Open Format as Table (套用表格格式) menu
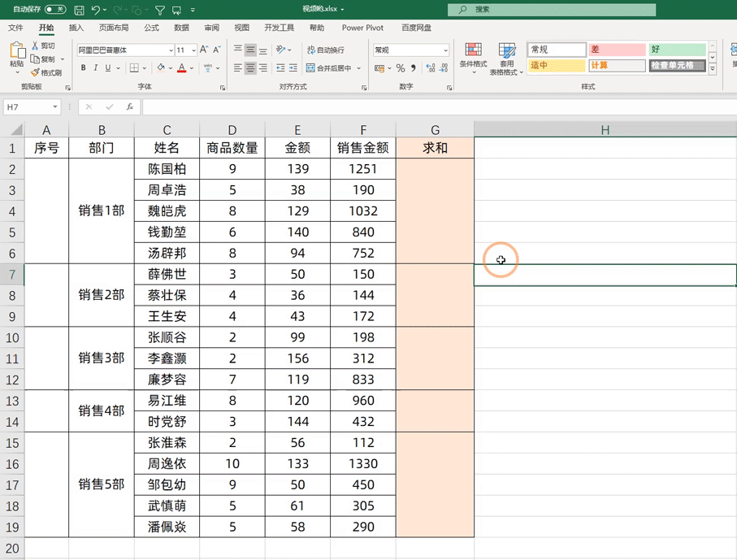 click(507, 59)
